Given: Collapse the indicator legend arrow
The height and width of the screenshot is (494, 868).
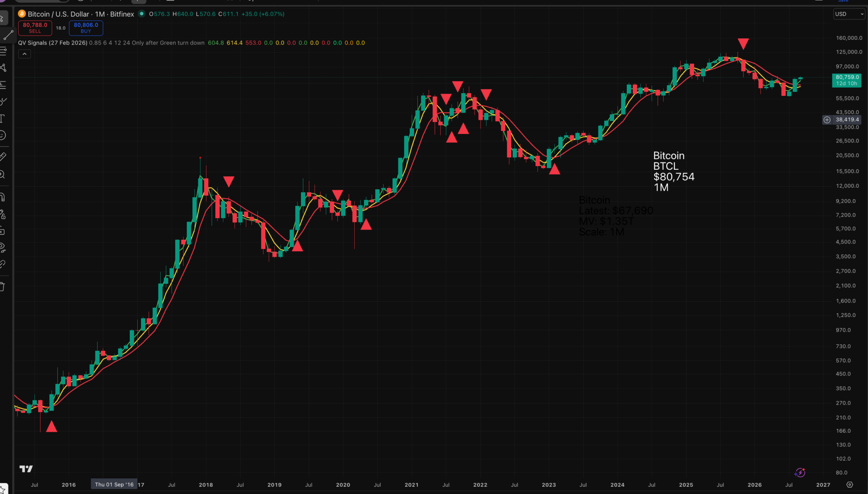Looking at the screenshot, I should (x=25, y=54).
